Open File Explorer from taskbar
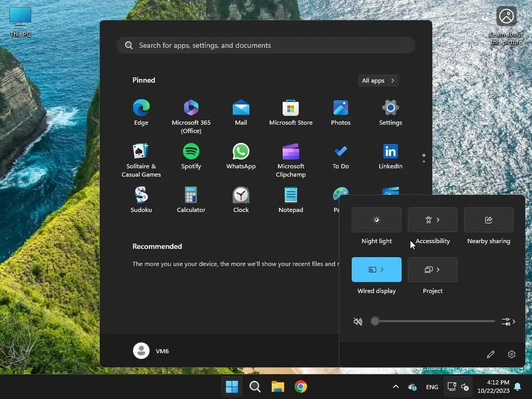 [277, 387]
